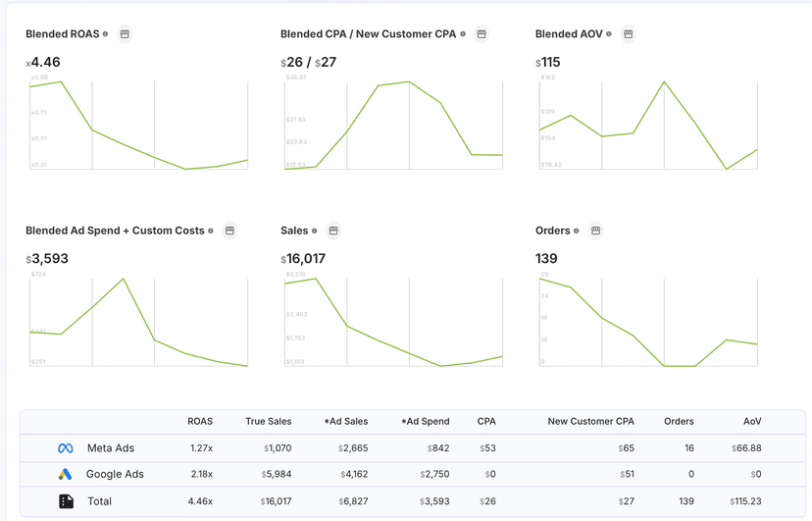Click the info dot after Blended AOV
The image size is (812, 521).
(609, 34)
